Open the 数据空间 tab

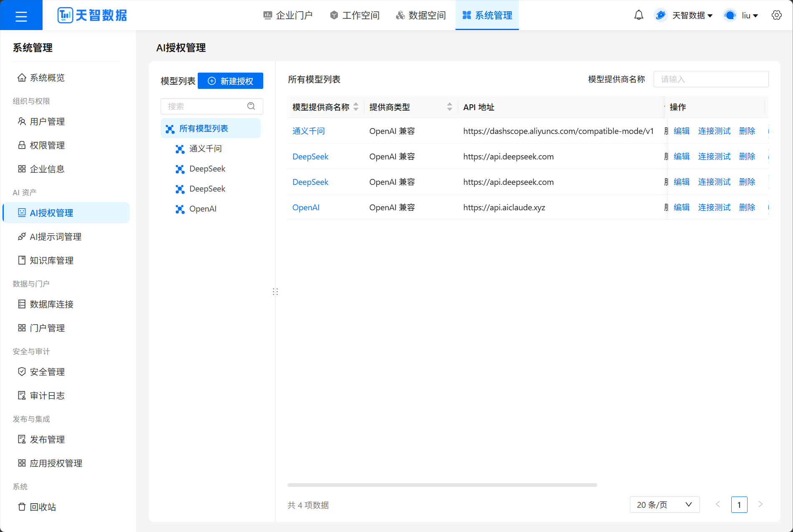(421, 15)
